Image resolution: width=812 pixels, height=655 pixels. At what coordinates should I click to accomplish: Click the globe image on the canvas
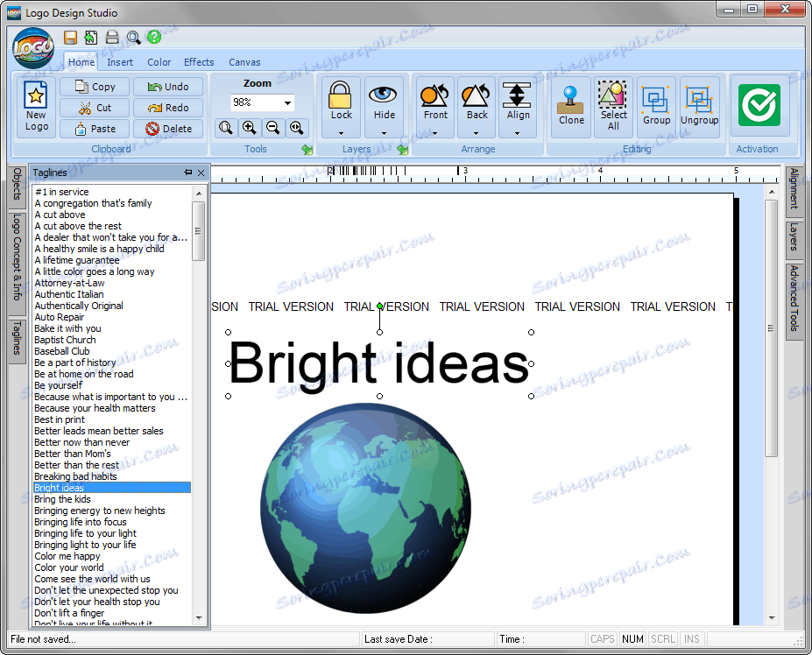[365, 508]
